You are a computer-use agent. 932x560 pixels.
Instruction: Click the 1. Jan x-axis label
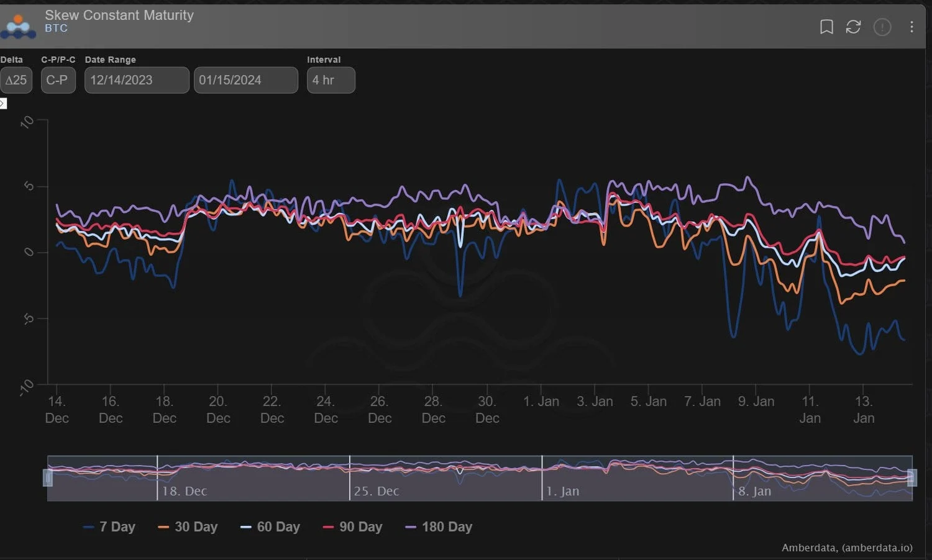pos(541,402)
